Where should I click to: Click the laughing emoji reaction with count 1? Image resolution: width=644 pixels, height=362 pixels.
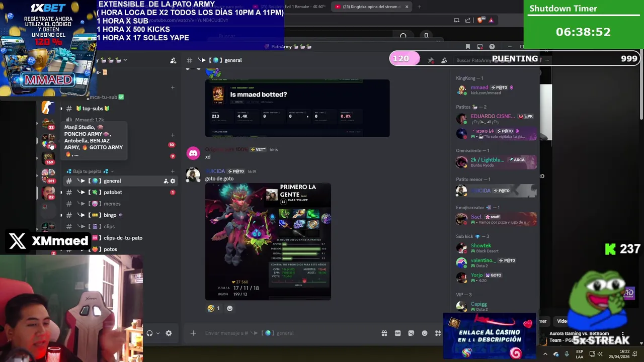tap(214, 308)
